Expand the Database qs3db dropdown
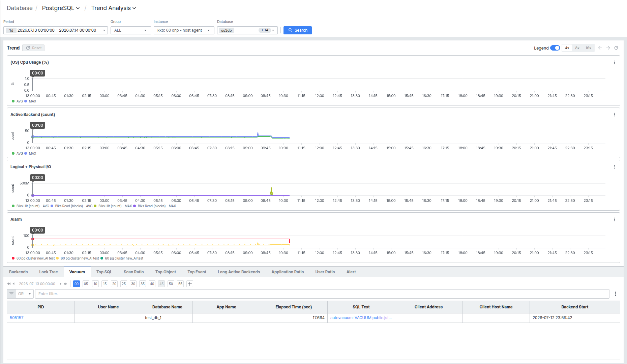The image size is (627, 364). [x=247, y=30]
